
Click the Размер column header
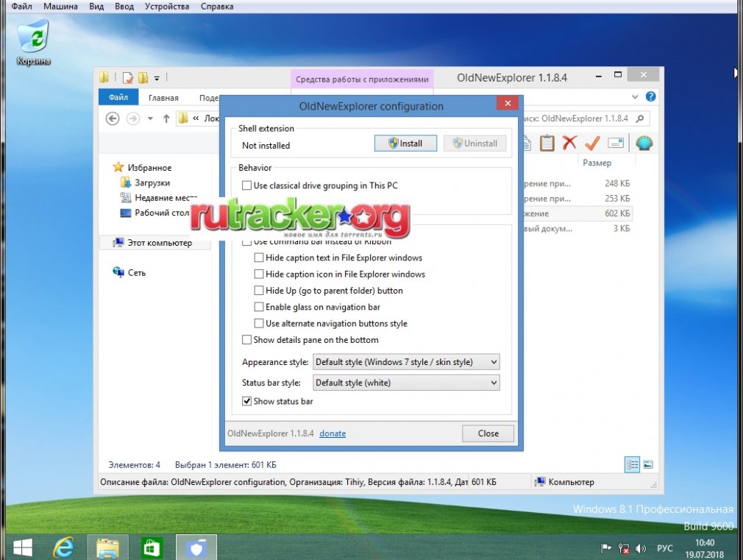coord(597,163)
